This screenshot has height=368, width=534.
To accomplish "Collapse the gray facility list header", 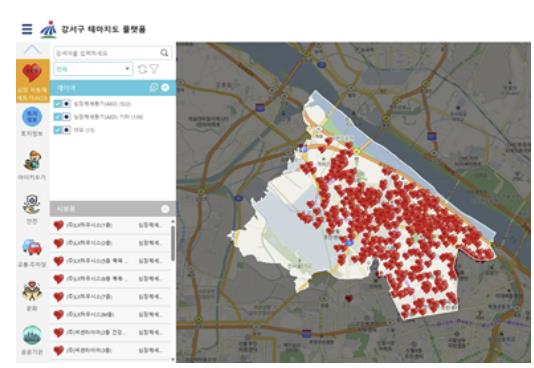I will [165, 209].
